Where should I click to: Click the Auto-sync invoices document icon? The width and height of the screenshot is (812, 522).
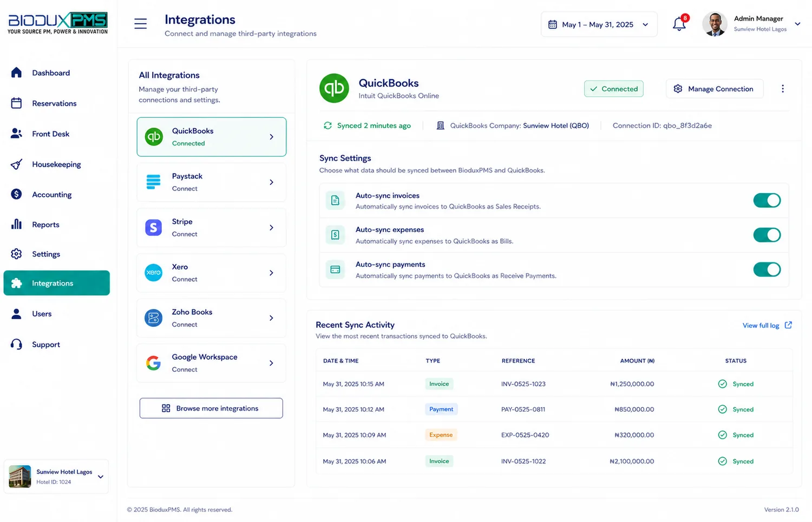(x=335, y=201)
